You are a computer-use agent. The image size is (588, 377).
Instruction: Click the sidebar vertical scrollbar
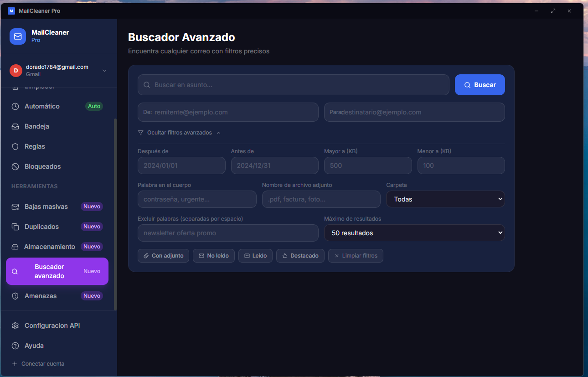tap(115, 214)
